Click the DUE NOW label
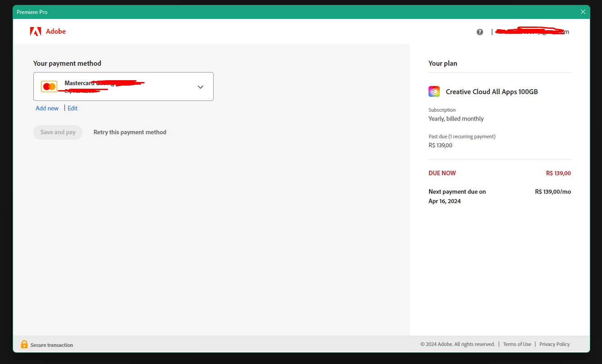 (x=442, y=173)
